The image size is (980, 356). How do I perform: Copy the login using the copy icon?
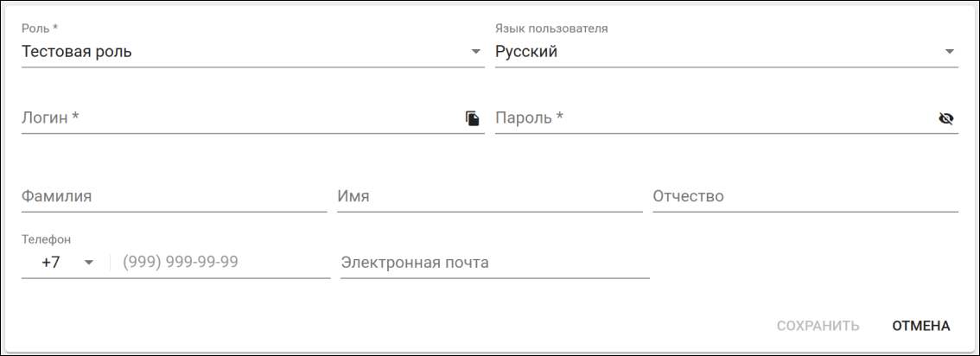pyautogui.click(x=473, y=118)
